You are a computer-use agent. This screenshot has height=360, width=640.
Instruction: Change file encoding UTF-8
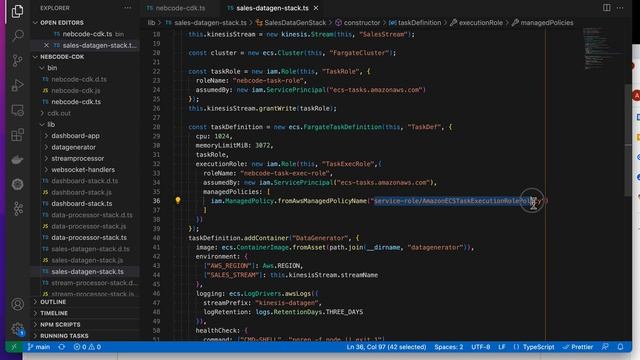[x=480, y=347]
